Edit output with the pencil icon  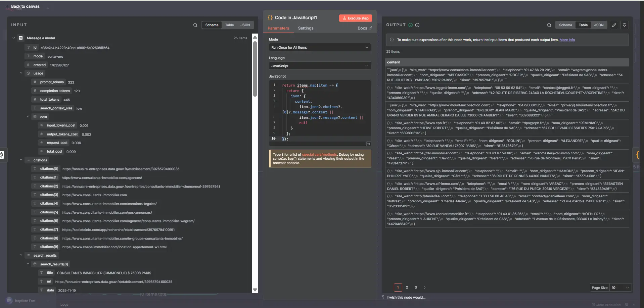pyautogui.click(x=614, y=25)
